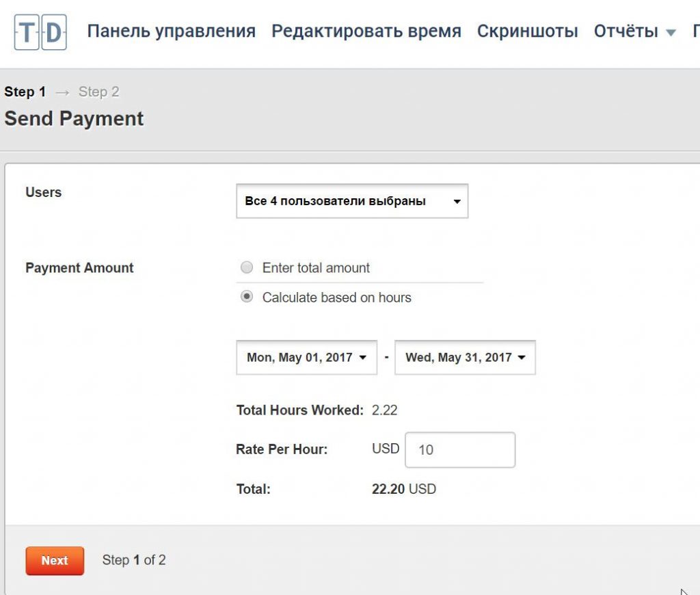Open the Редактировать время page
This screenshot has width=700, height=595.
[366, 31]
